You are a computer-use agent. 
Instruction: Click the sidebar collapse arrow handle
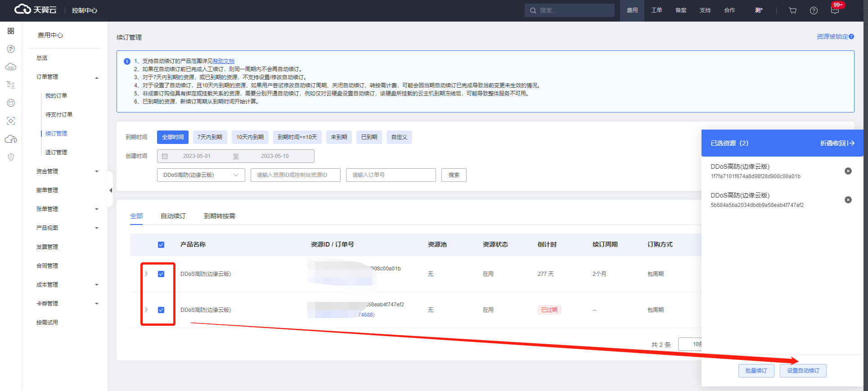point(110,190)
